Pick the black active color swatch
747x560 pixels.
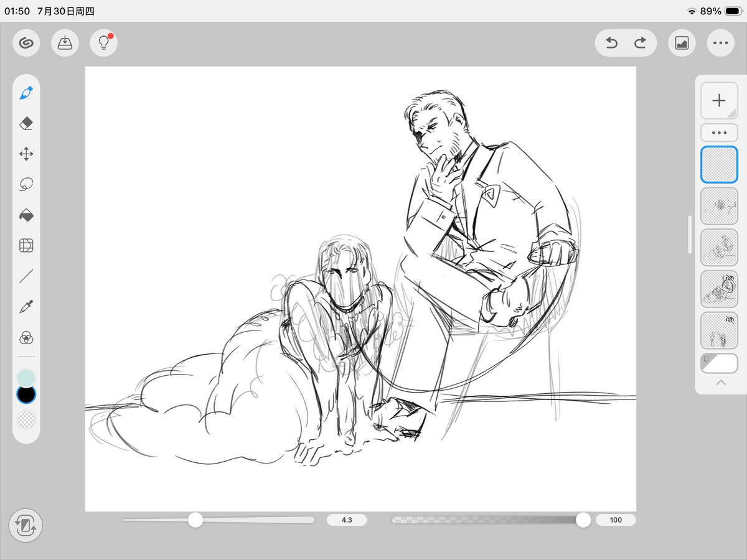(26, 394)
